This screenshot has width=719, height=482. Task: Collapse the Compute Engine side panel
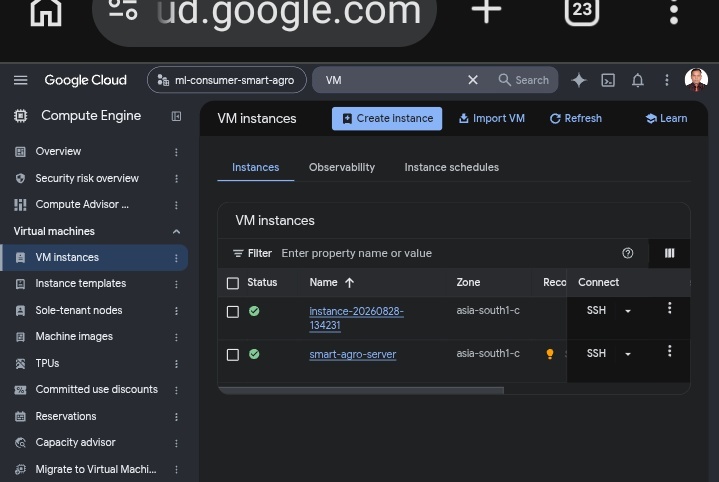pos(176,116)
